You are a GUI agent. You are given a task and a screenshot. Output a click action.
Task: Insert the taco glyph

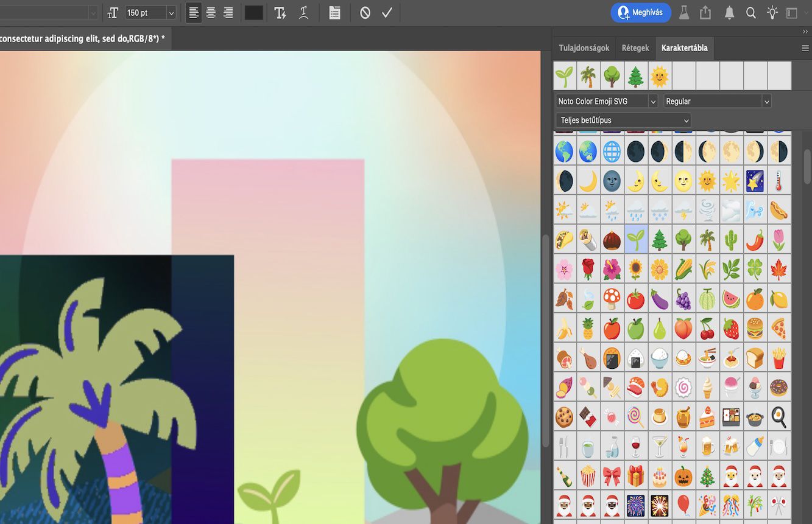tap(564, 240)
